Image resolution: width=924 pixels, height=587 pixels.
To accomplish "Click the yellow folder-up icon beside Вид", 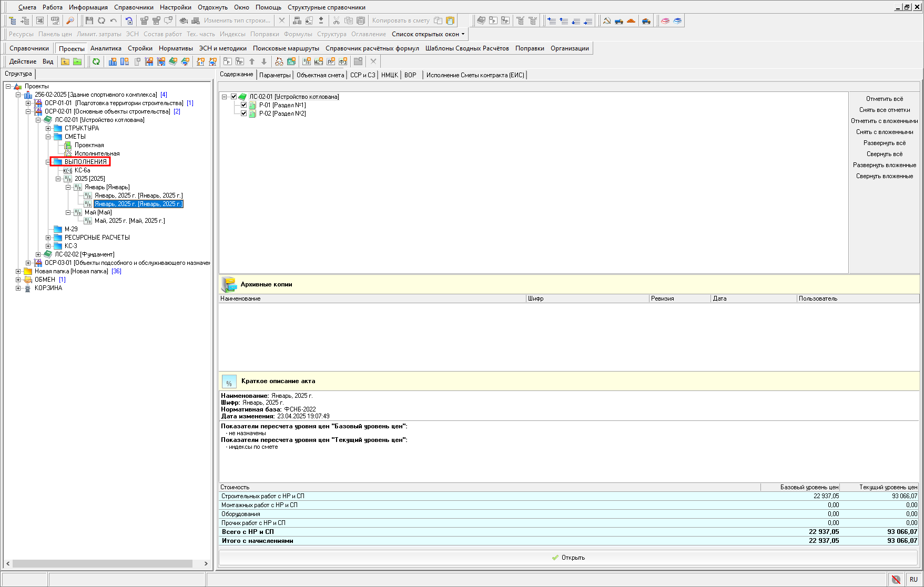I will coord(65,61).
